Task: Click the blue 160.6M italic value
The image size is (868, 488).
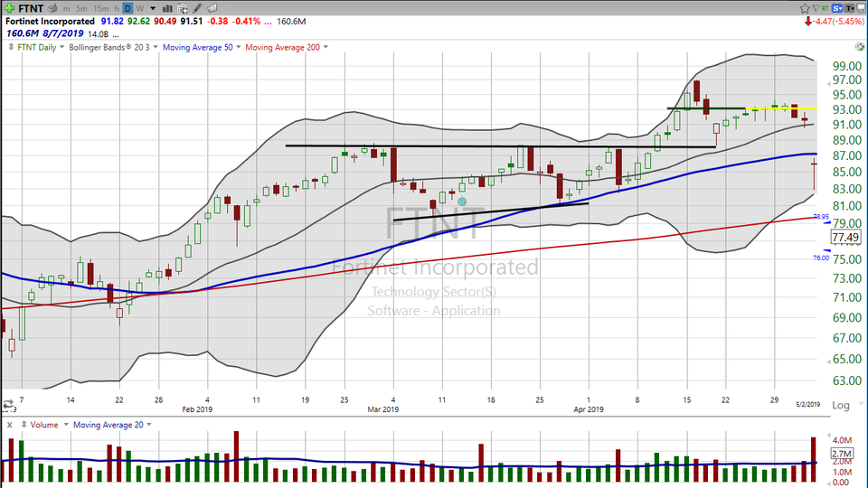Action: coord(23,33)
